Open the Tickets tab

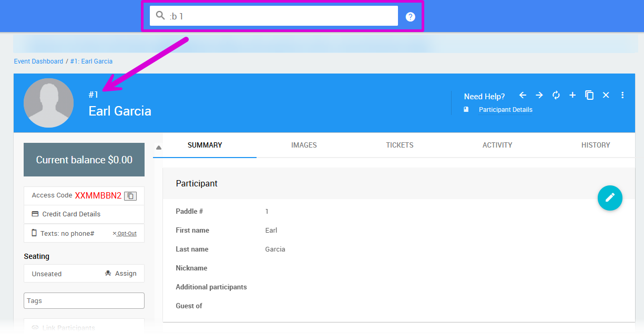pos(400,145)
